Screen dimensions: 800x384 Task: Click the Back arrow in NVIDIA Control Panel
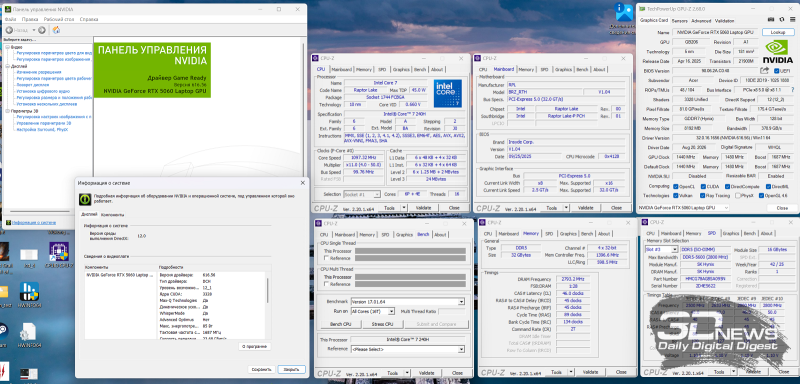[9, 30]
